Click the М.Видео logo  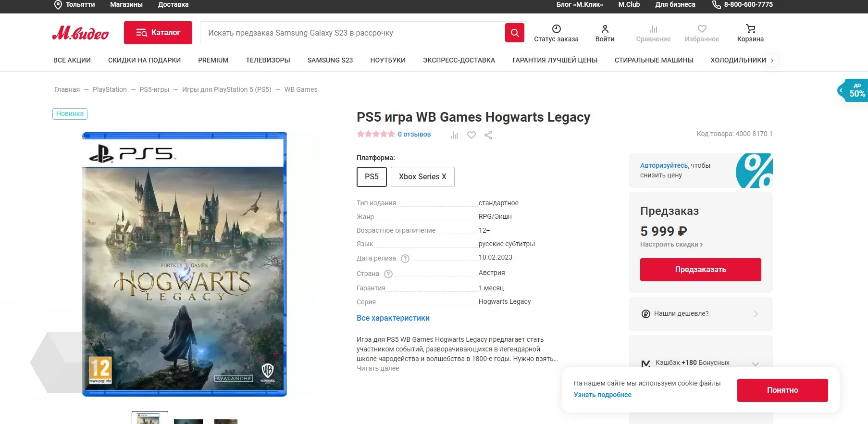pos(80,33)
